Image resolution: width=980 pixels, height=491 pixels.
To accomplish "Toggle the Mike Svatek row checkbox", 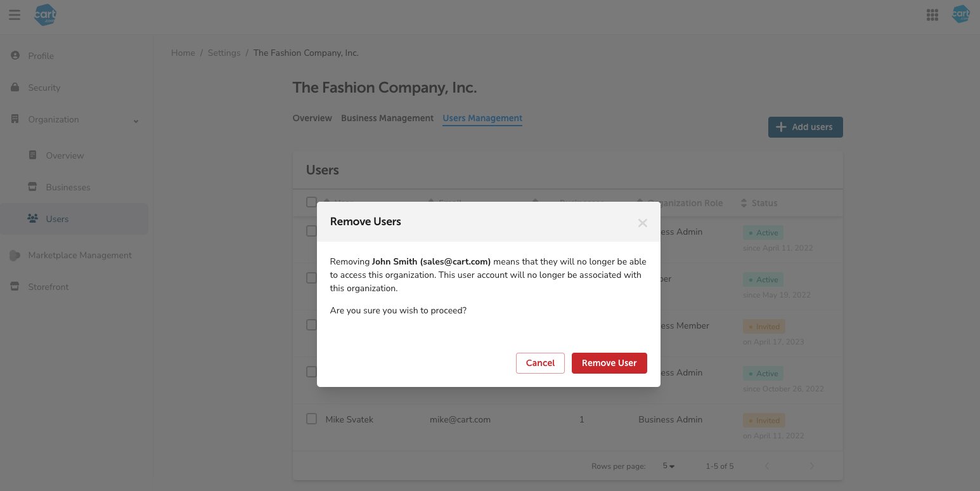I will (x=311, y=419).
